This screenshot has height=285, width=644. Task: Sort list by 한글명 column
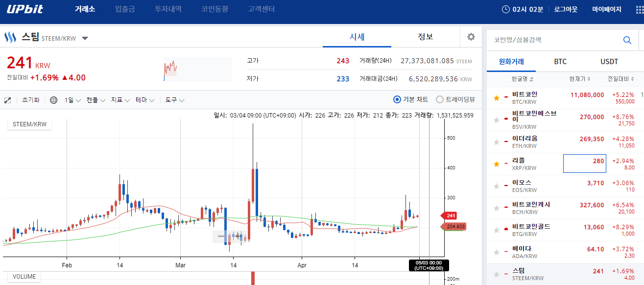pos(523,79)
